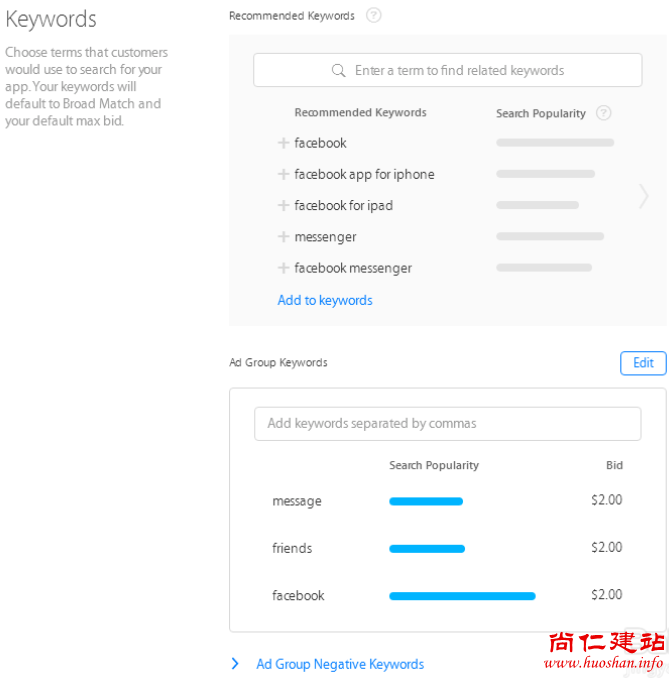Screen dimensions: 669x682
Task: Click right chevron arrow of recommendations panel
Action: coord(644,196)
